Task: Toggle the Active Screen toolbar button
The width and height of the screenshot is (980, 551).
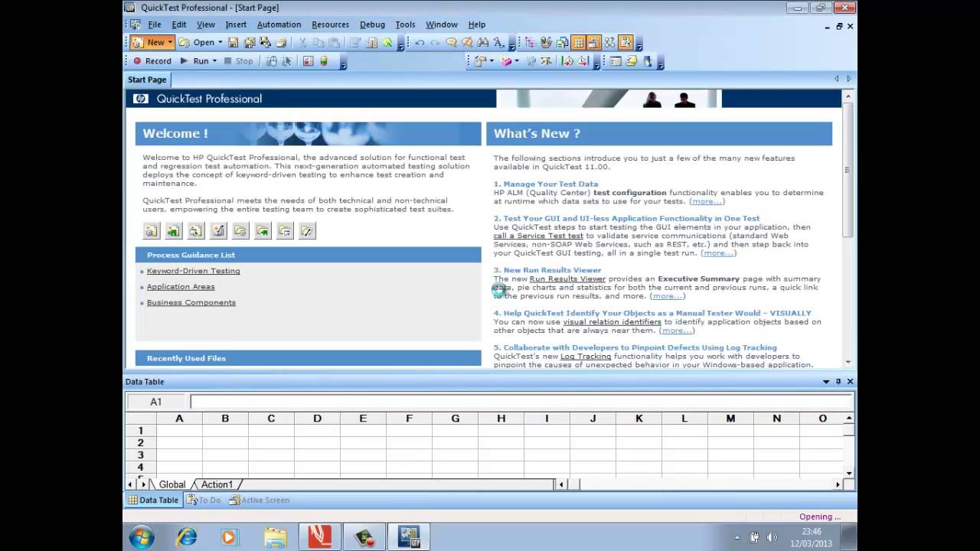Action: point(594,43)
